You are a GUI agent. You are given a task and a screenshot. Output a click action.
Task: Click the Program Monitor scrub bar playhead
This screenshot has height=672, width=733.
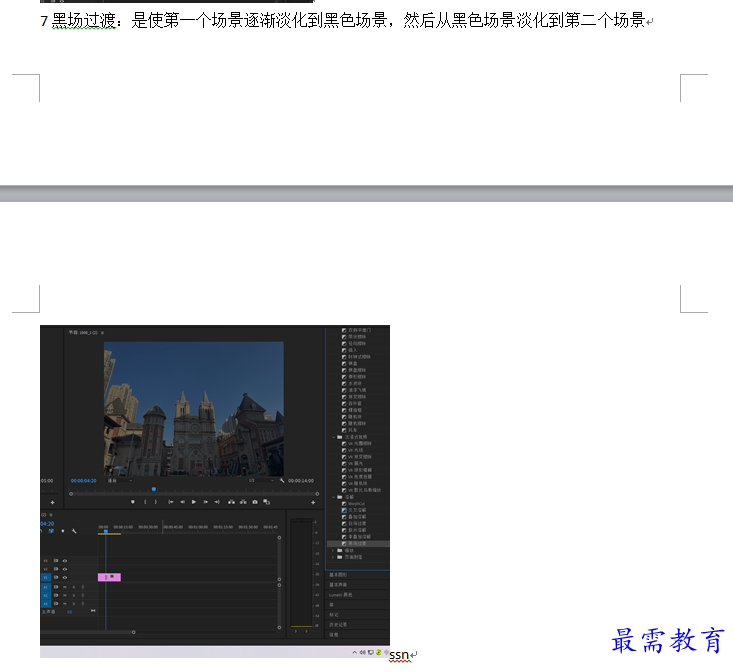click(x=153, y=489)
